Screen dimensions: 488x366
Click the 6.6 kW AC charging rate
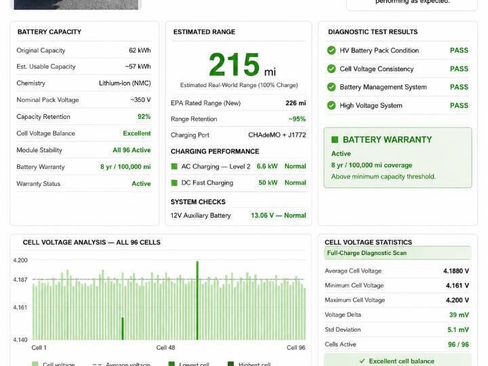(267, 166)
